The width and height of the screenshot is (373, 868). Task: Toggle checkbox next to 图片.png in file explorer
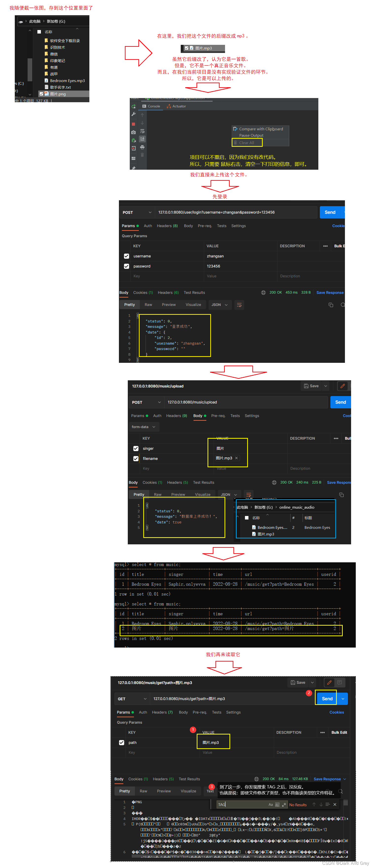tap(41, 94)
